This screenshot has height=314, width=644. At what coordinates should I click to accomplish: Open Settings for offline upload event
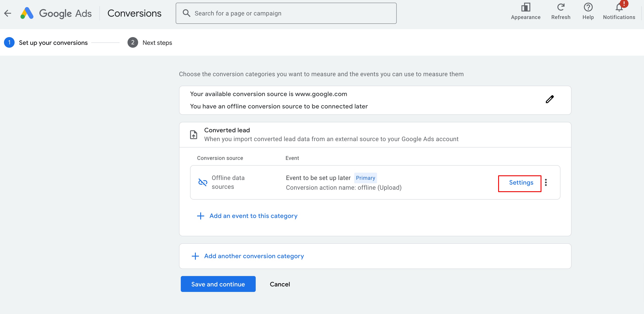(521, 183)
